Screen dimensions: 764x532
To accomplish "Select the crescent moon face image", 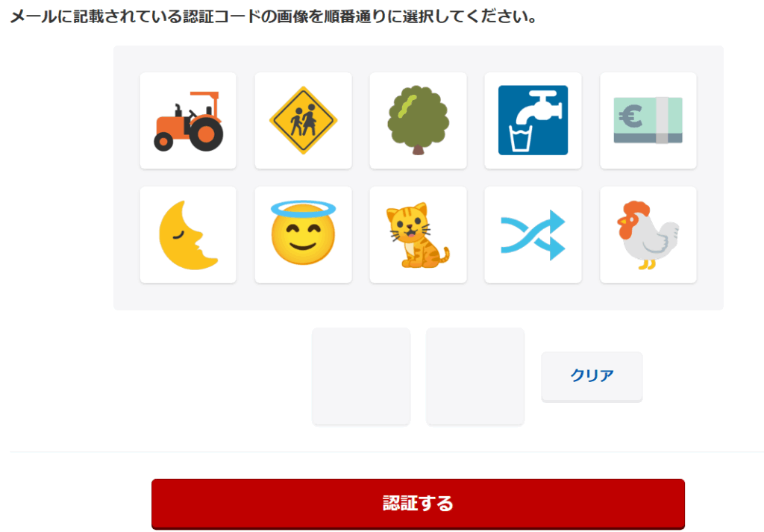I will [x=188, y=235].
